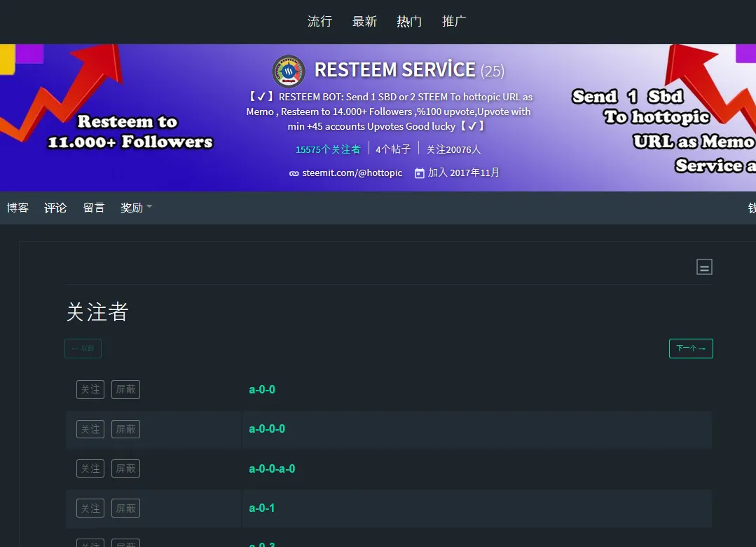Open the 最新 newest tab
The image size is (756, 547).
(x=364, y=21)
